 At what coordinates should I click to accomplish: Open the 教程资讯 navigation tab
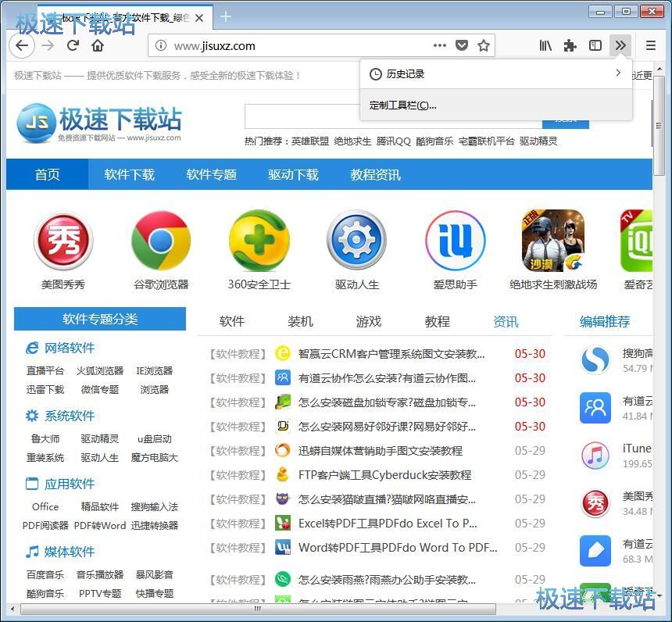[x=375, y=174]
